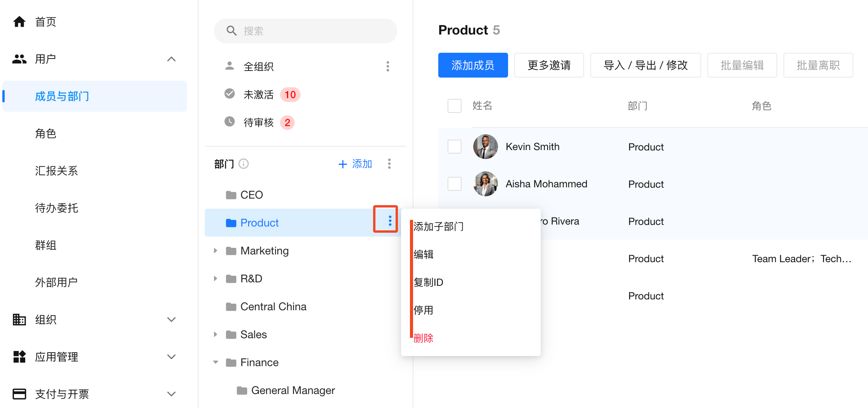The image size is (868, 408).
Task: Toggle the select-all checkbox in table header
Action: (x=454, y=105)
